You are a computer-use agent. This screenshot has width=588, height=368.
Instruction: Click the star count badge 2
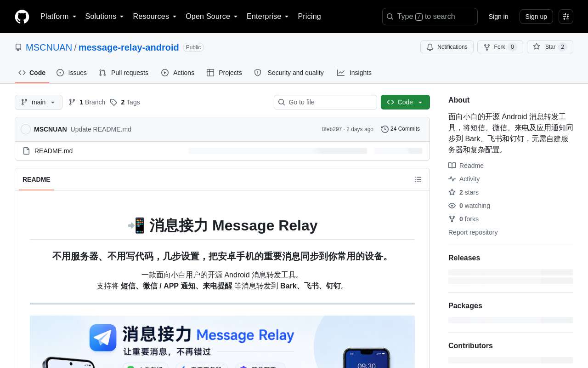(562, 47)
